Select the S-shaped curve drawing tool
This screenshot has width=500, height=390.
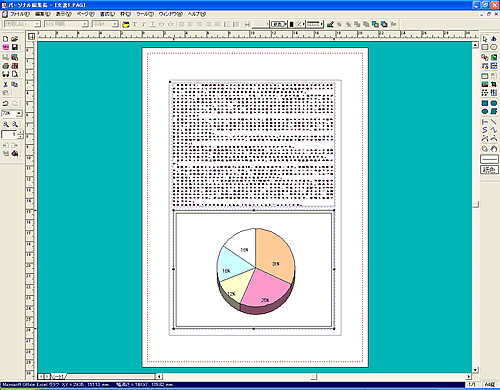tap(485, 130)
